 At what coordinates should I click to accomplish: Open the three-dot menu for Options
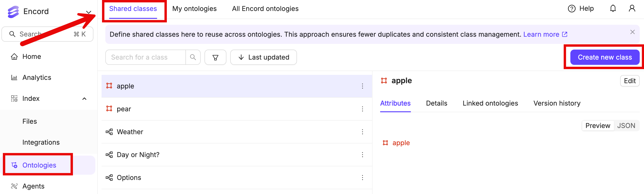coord(362,178)
